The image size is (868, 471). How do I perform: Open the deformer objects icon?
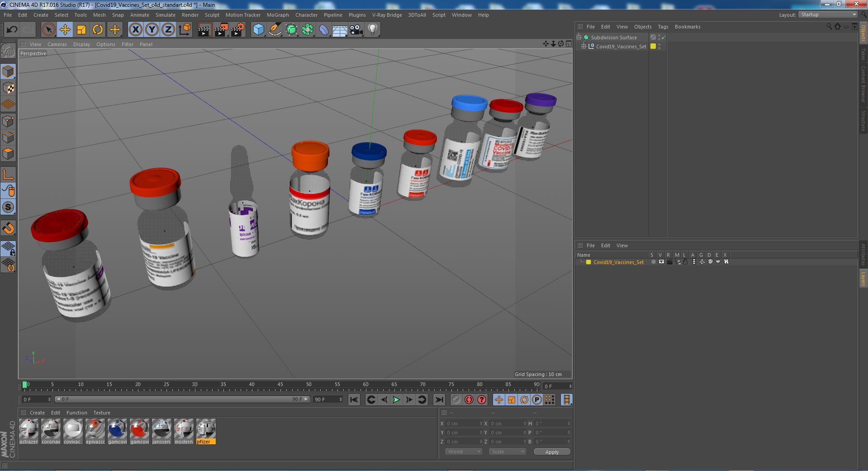click(x=324, y=30)
